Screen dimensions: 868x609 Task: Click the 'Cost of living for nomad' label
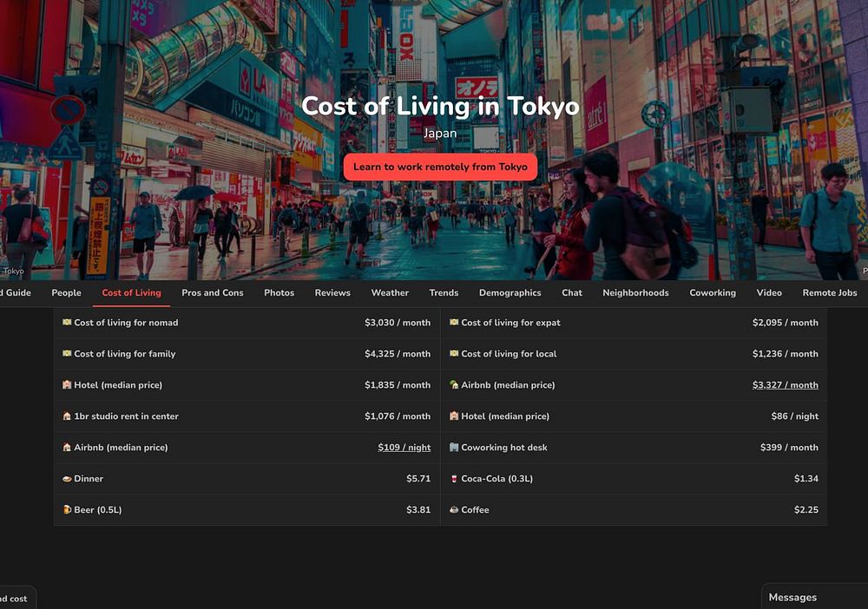point(126,323)
